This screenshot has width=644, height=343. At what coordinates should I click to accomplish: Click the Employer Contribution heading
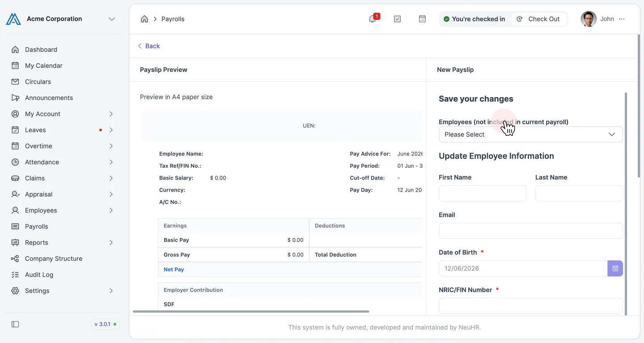(x=193, y=290)
